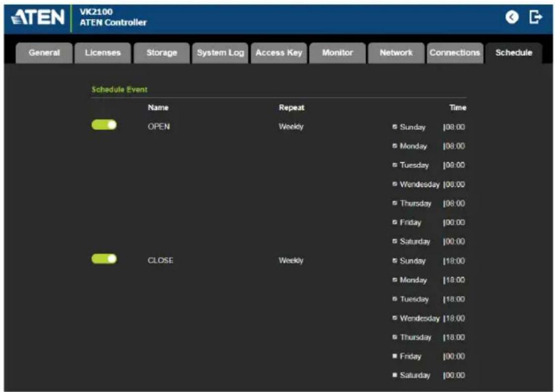Click the OPEN Thursday 08:00 time field
Image resolution: width=555 pixels, height=392 pixels.
pos(454,204)
